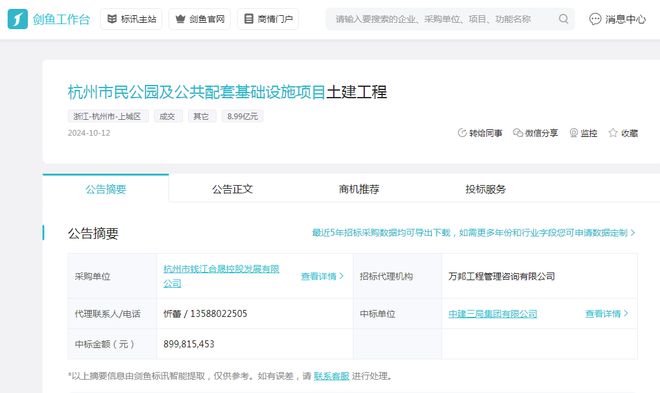660x393 pixels.
Task: Open the 剑鱼官网 button
Action: pyautogui.click(x=200, y=19)
